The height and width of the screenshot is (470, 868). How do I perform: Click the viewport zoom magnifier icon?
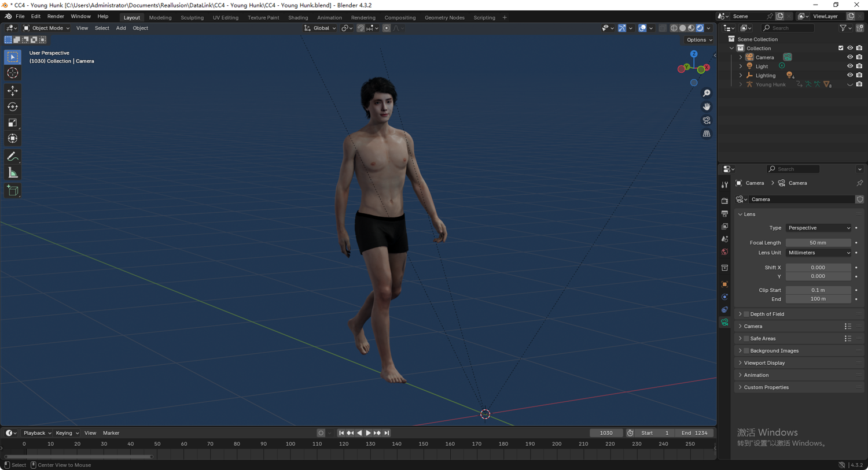(707, 93)
